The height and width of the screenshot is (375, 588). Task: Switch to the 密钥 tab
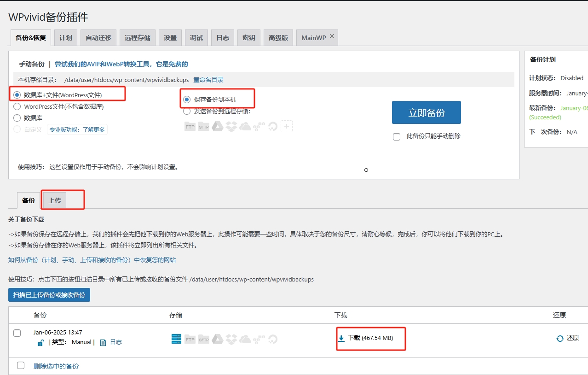(249, 38)
